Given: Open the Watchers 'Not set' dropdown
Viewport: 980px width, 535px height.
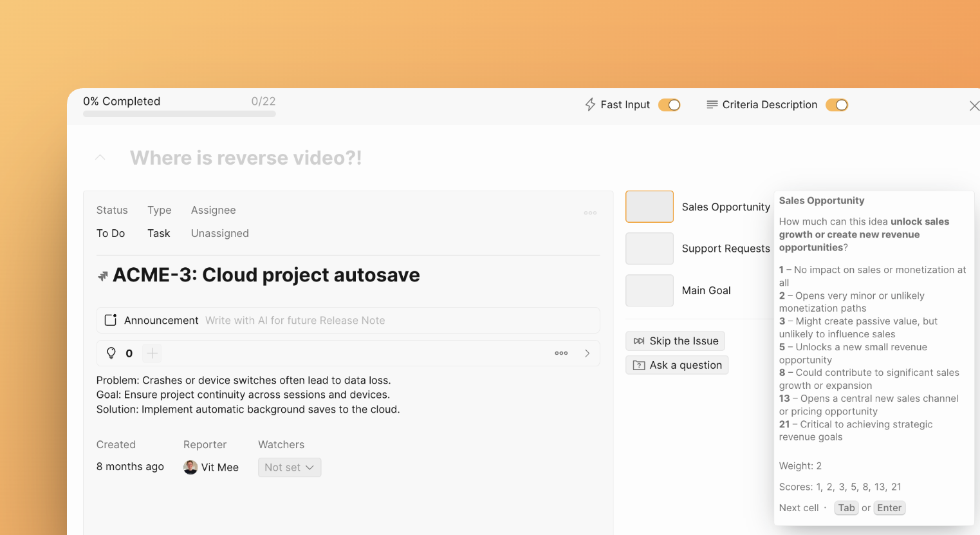Looking at the screenshot, I should click(290, 467).
